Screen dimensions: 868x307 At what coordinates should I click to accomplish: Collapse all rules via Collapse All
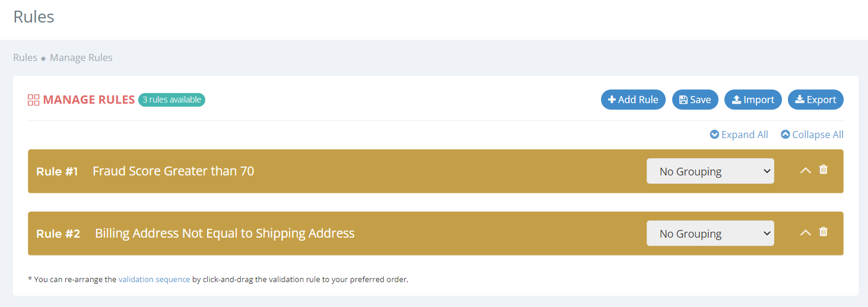click(812, 135)
